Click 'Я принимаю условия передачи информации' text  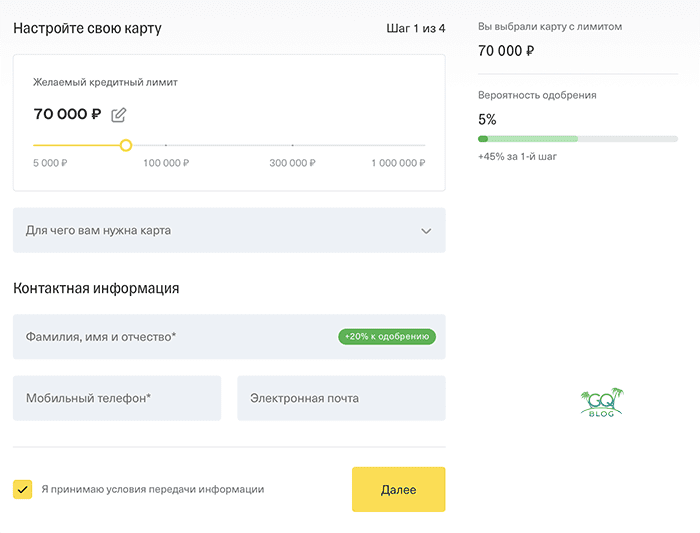pos(153,489)
